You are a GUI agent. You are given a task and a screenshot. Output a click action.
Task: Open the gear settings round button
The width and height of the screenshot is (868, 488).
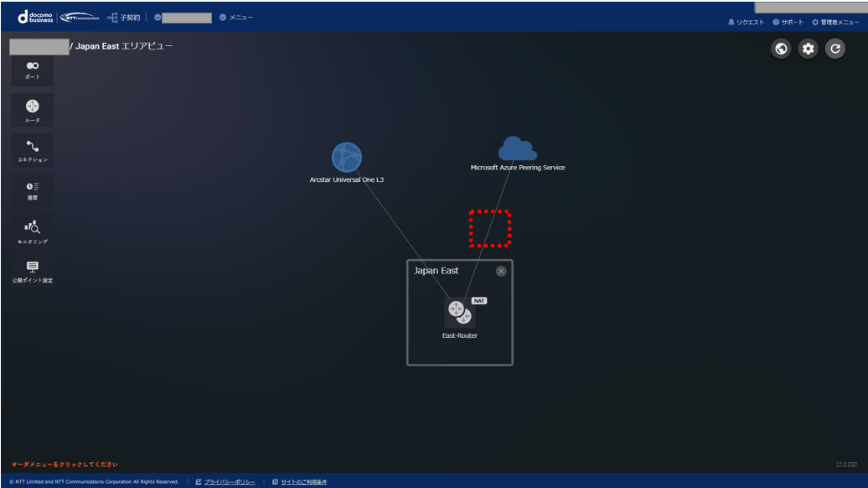coord(809,49)
